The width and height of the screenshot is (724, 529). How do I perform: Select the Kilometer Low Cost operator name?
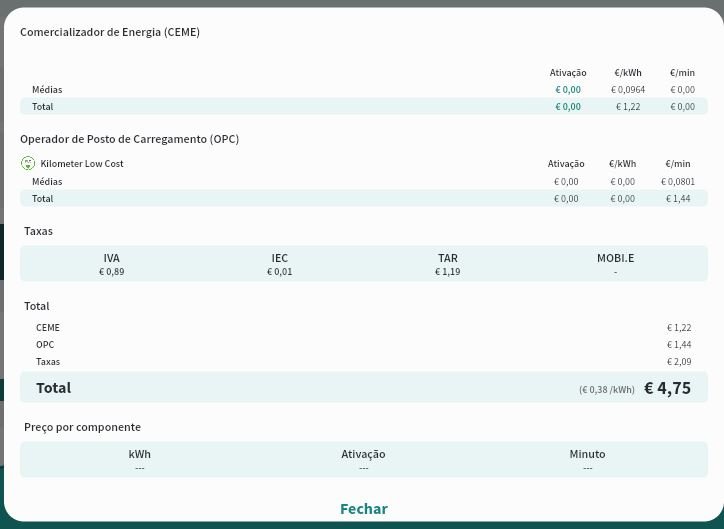[82, 164]
